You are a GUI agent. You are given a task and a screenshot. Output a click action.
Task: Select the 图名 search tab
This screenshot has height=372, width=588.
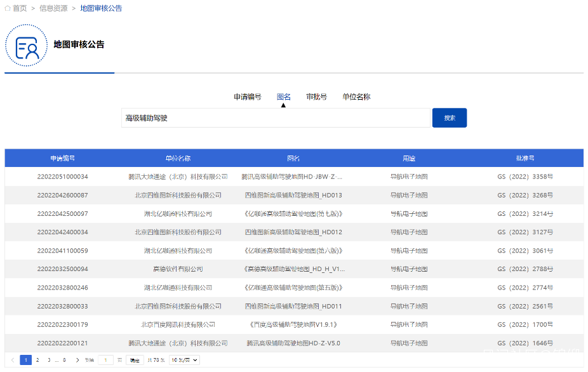coord(283,97)
